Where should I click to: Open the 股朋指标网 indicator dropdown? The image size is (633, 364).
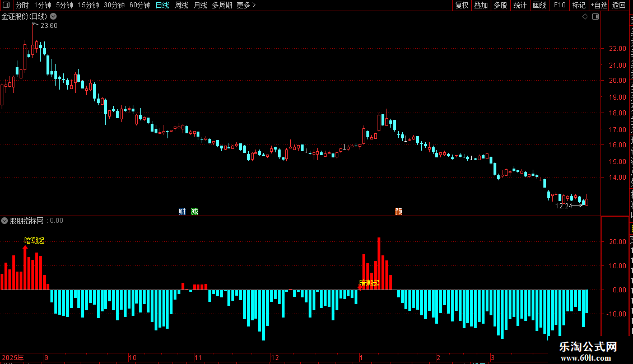coord(4,221)
